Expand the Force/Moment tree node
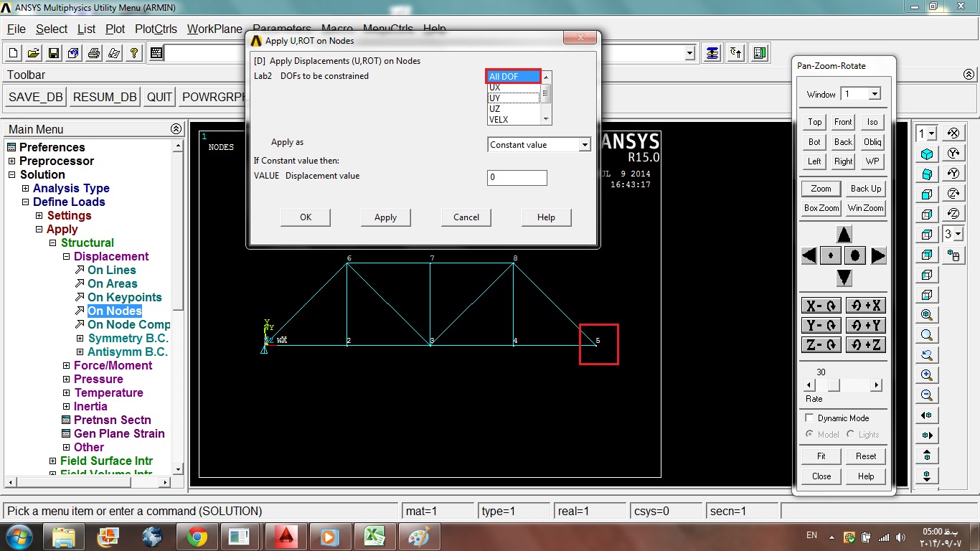Viewport: 980px width, 551px height. pos(67,366)
